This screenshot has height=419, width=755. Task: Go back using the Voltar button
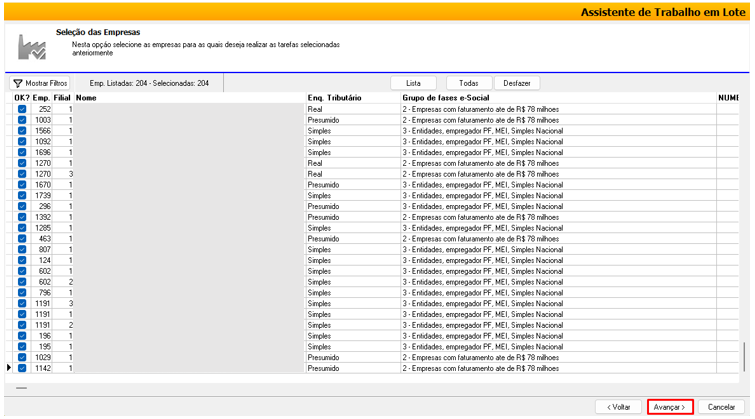click(x=618, y=407)
